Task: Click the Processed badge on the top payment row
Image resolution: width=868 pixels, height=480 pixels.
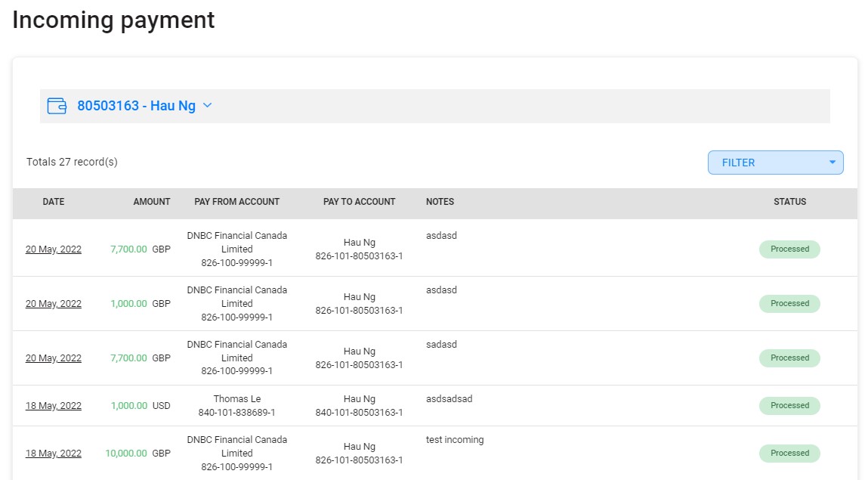Action: 789,249
